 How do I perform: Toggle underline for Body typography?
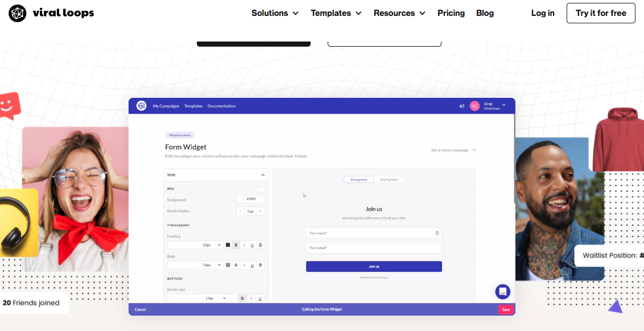pos(252,265)
